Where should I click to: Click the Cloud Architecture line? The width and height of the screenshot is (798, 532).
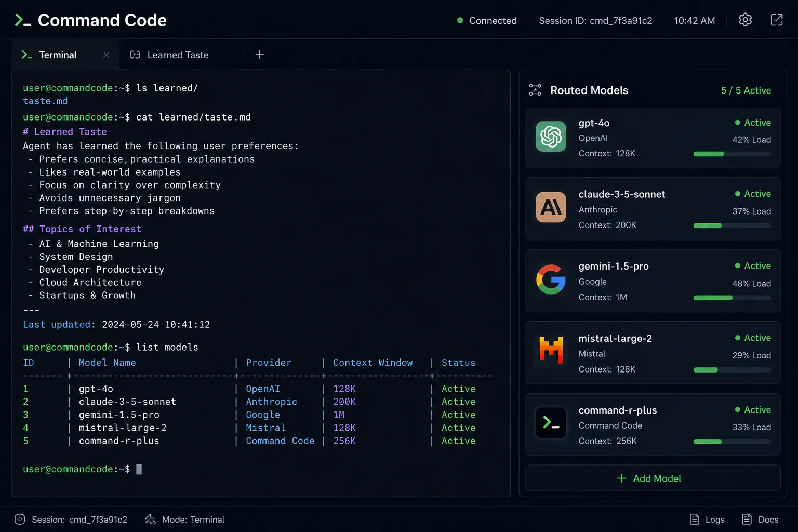90,283
